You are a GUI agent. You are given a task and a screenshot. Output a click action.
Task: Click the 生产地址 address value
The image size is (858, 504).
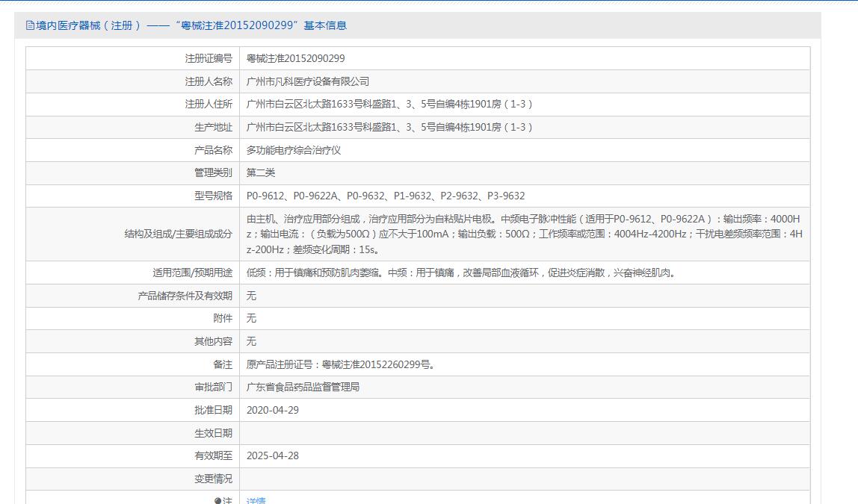389,127
